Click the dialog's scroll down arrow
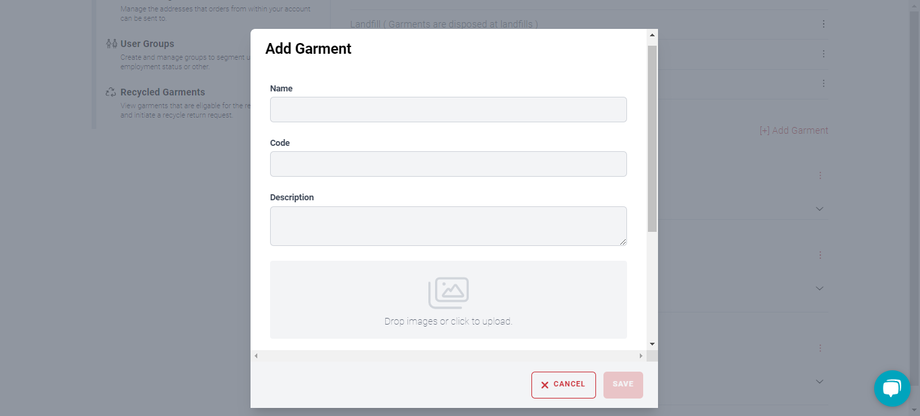This screenshot has width=920, height=416. 652,343
